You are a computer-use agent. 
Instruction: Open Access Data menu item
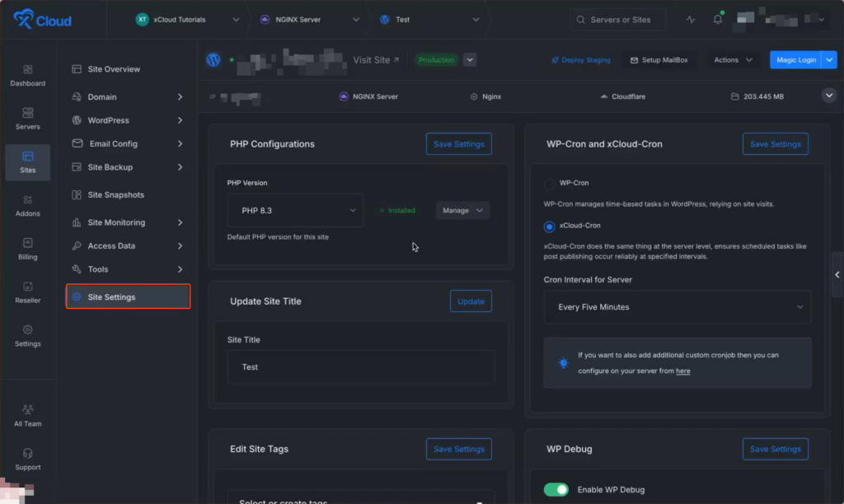[x=128, y=245]
